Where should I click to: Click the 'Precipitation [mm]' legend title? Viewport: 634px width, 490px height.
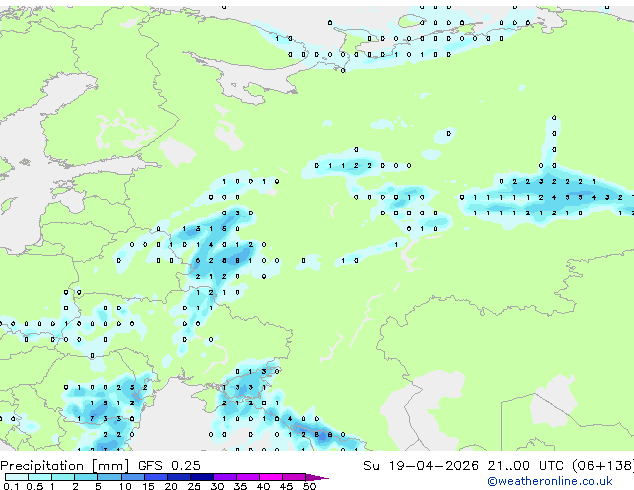(64, 466)
